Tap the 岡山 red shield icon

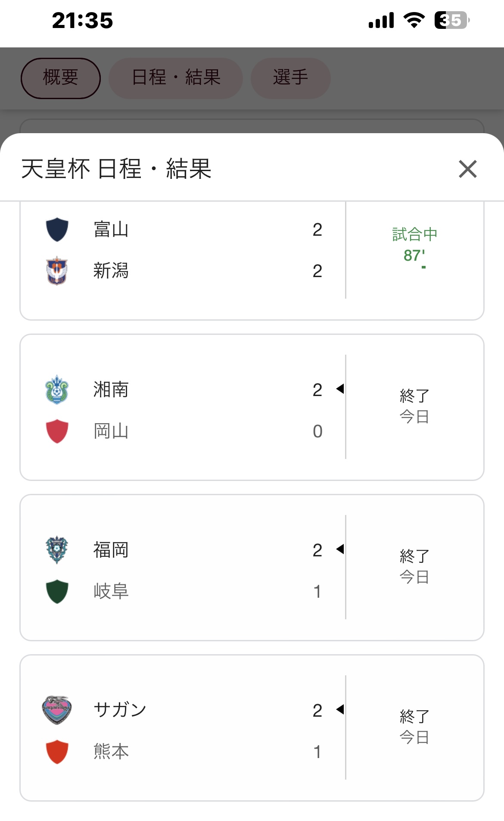[57, 431]
